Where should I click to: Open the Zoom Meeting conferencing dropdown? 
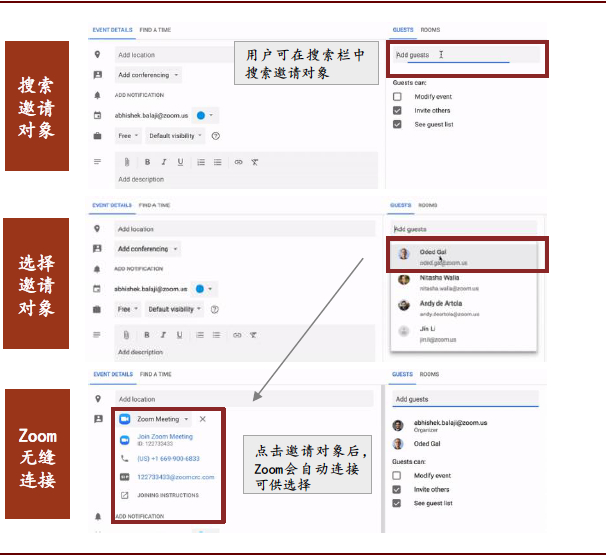tap(163, 419)
